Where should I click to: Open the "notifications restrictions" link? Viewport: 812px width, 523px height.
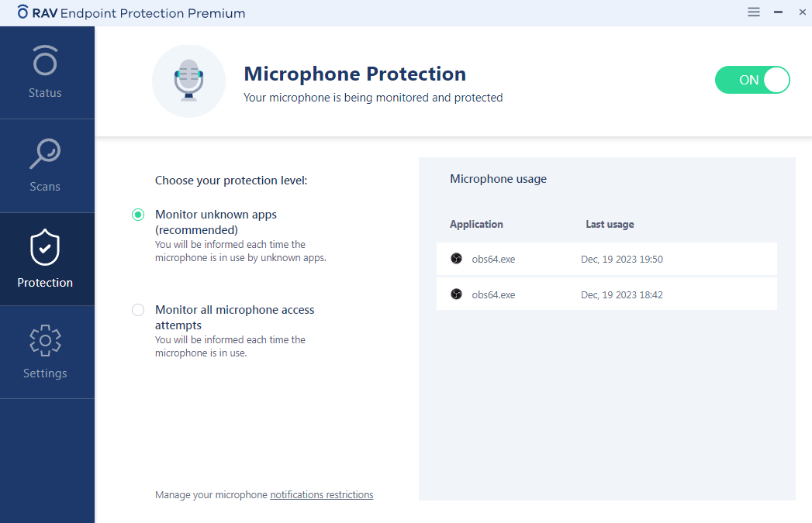[321, 494]
